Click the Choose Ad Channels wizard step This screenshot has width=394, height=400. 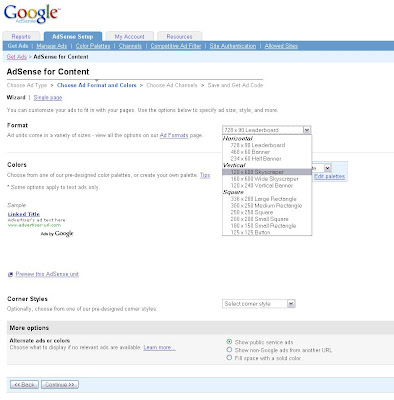172,85
